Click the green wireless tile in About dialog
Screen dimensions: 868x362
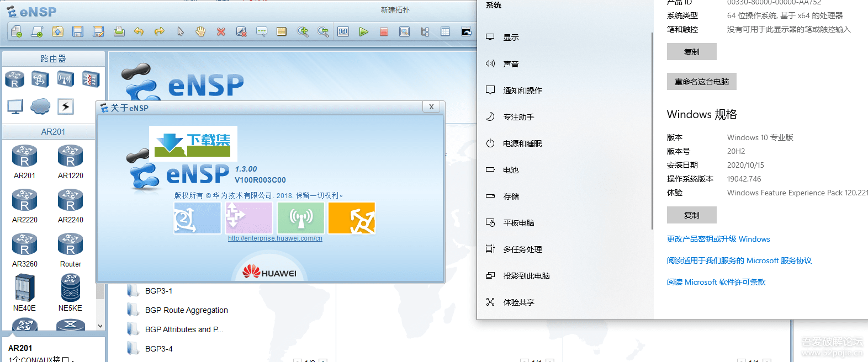click(301, 218)
